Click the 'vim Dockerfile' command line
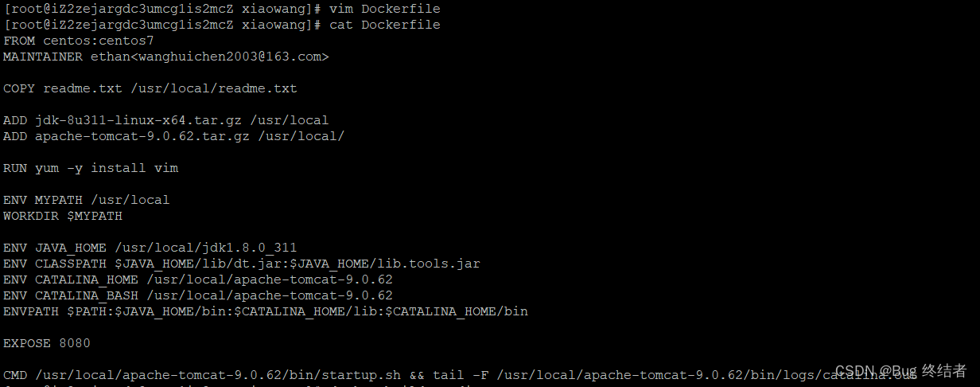 coord(222,9)
